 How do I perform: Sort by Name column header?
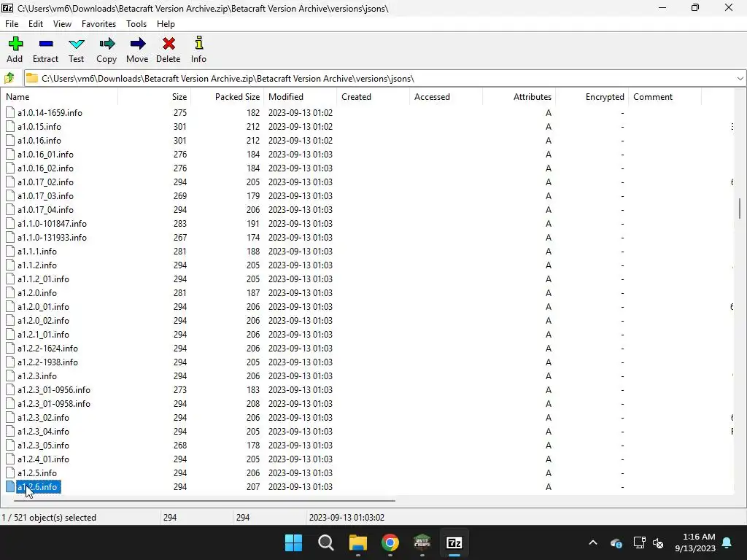pyautogui.click(x=59, y=97)
